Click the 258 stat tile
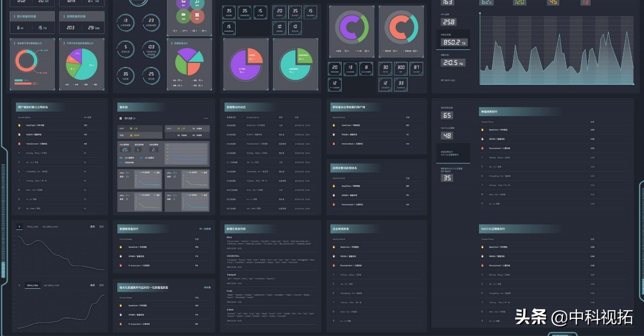644x336 pixels. coord(449,22)
